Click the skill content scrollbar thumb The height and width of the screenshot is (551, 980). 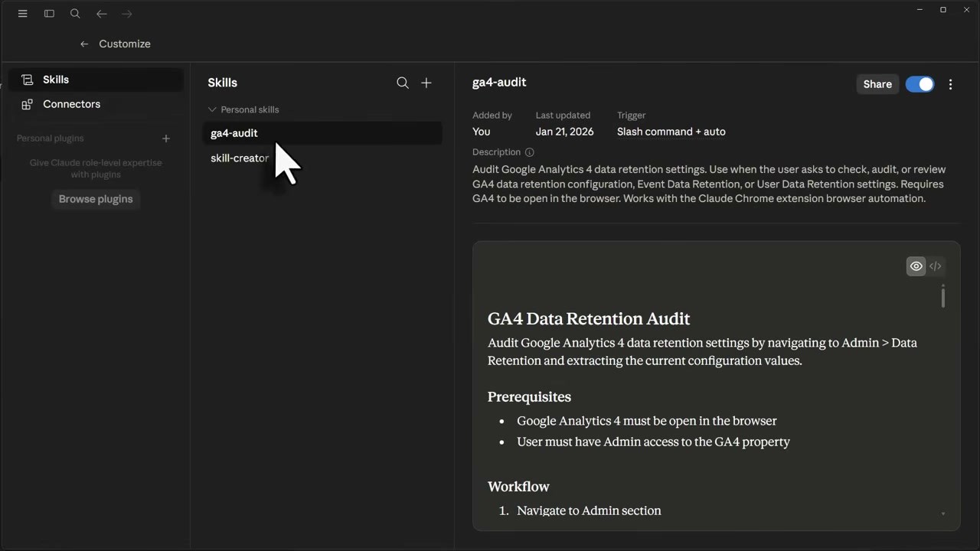[x=942, y=296]
